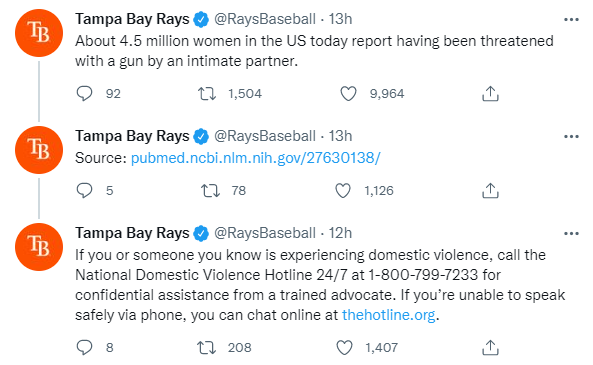Share the National Domestic Violence Hotline tweet

(490, 347)
